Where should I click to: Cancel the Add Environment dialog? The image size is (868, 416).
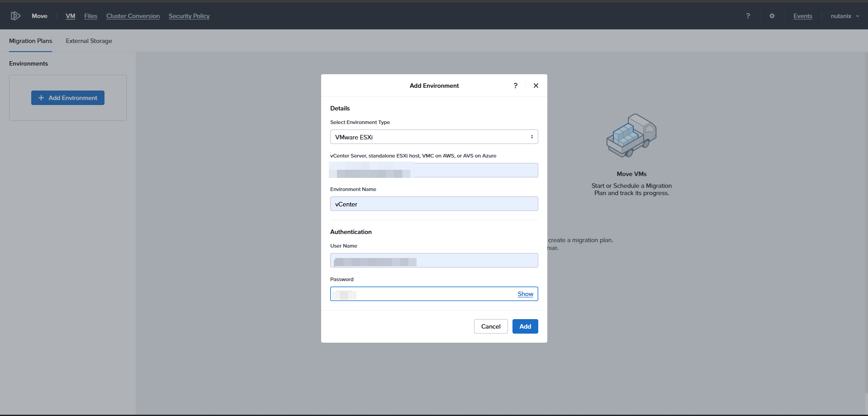pyautogui.click(x=491, y=326)
